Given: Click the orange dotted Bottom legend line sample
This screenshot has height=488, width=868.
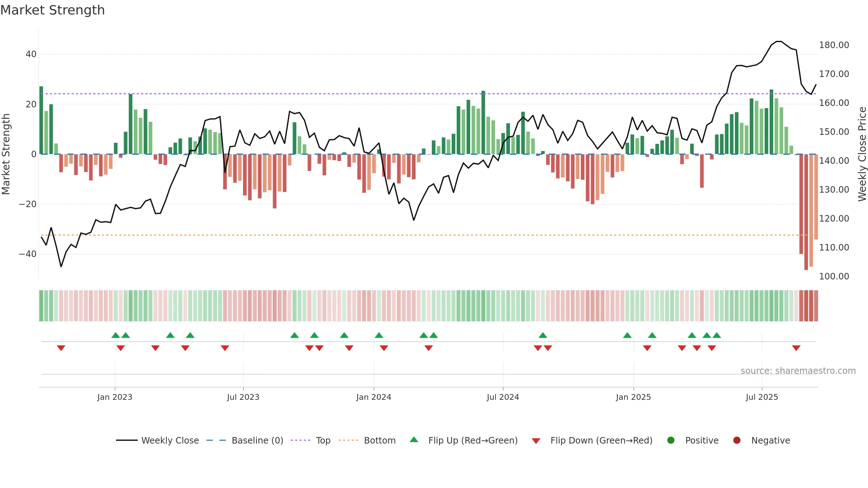Looking at the screenshot, I should pyautogui.click(x=349, y=440).
